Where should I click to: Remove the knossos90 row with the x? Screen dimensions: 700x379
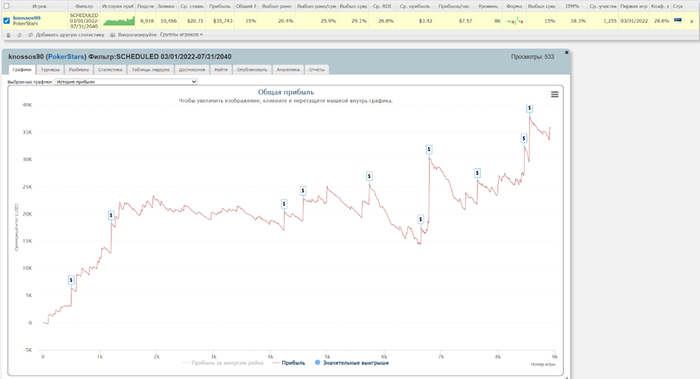[x=692, y=21]
